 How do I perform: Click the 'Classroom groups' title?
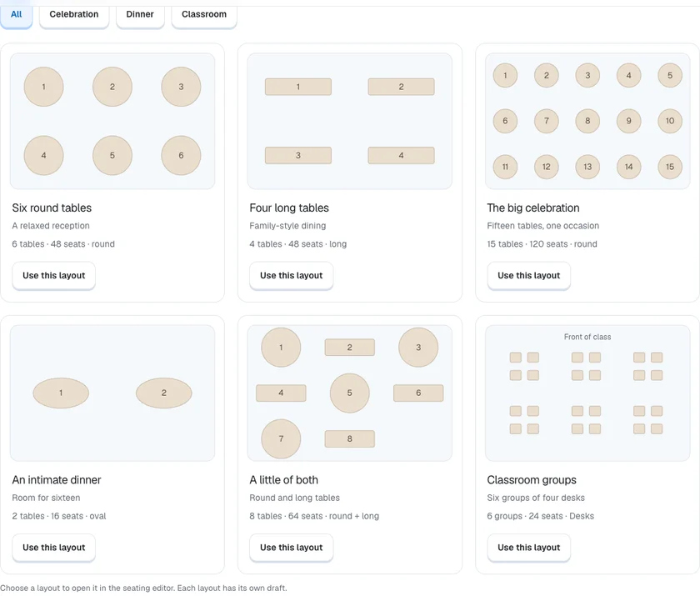tap(532, 480)
